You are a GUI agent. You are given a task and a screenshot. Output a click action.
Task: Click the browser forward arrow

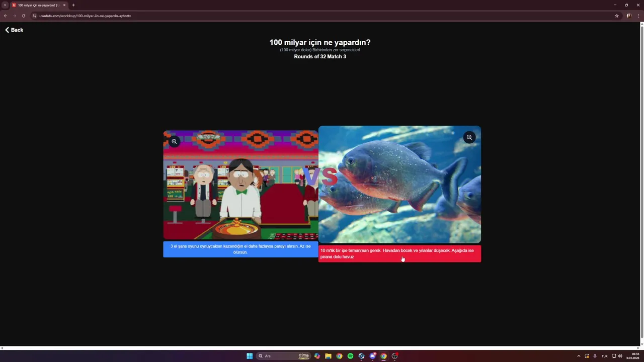pyautogui.click(x=14, y=16)
